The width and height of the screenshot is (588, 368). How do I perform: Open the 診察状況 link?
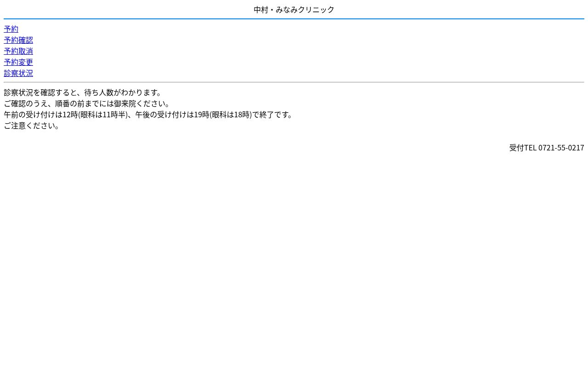coord(18,73)
